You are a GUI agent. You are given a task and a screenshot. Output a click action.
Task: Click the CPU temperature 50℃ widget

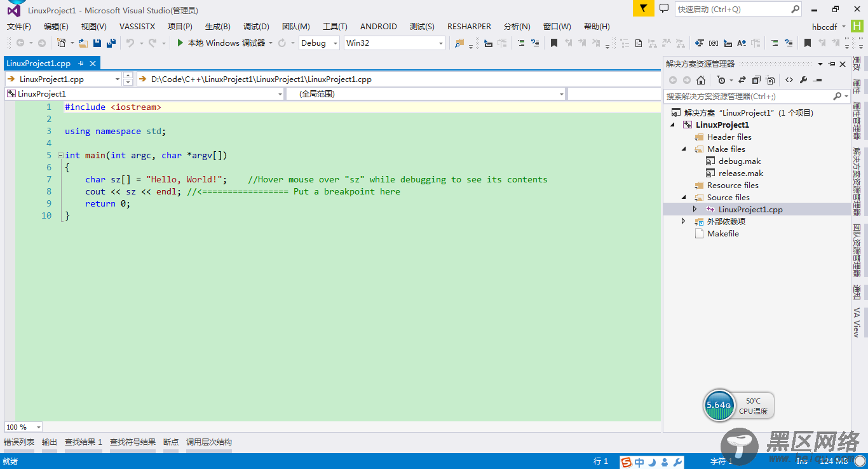click(x=754, y=405)
